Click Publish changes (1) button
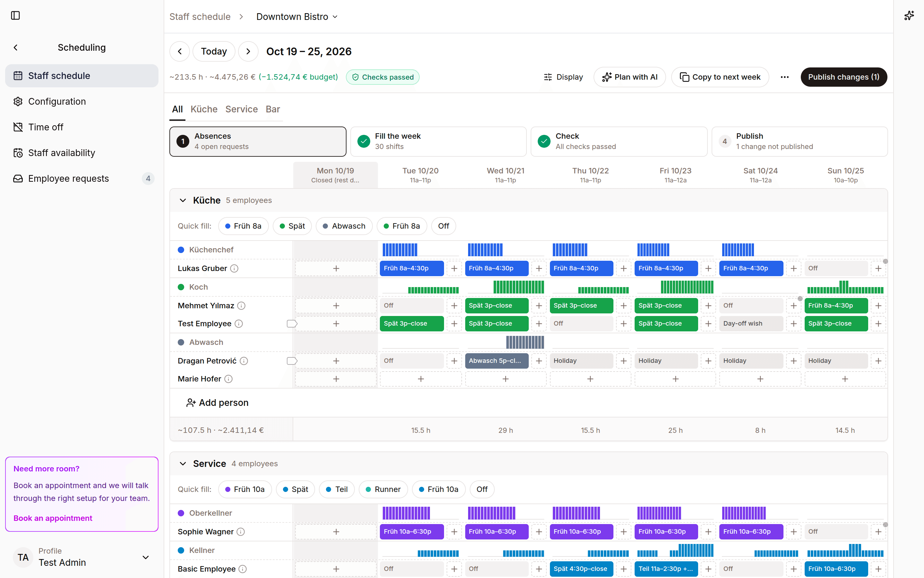 pos(843,77)
